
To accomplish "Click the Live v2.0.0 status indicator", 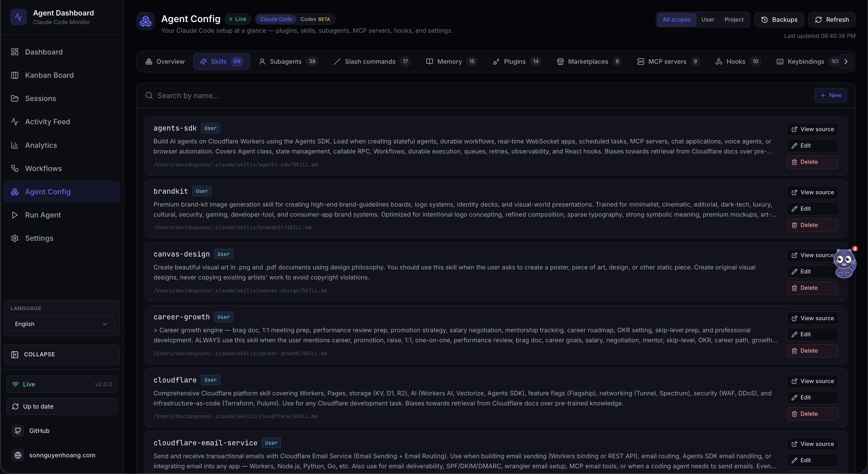I will 62,384.
